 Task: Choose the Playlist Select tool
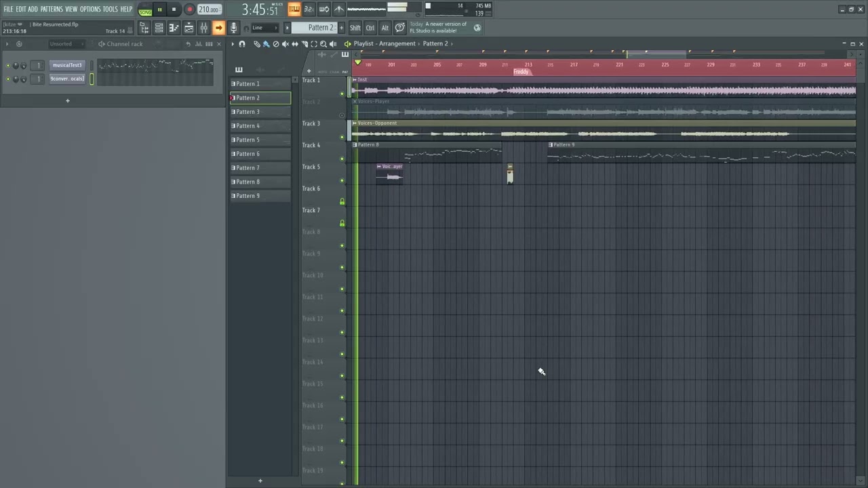[x=314, y=44]
